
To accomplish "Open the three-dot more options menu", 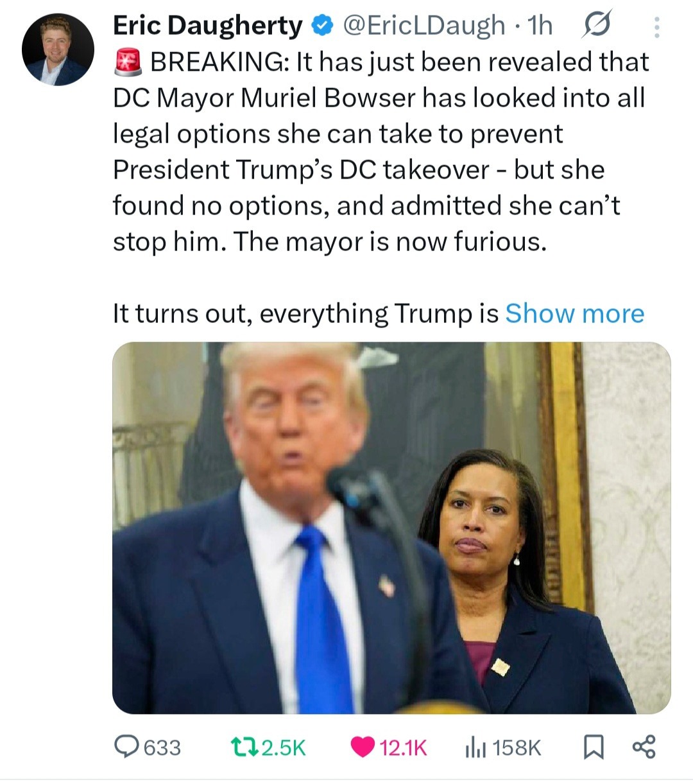I will (x=656, y=27).
